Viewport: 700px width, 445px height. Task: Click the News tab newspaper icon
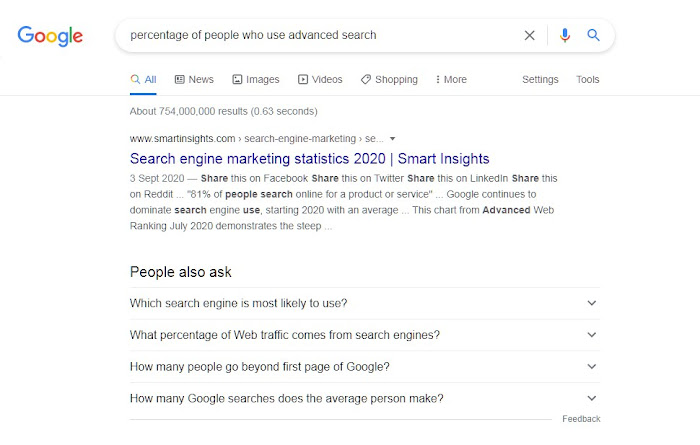(180, 79)
